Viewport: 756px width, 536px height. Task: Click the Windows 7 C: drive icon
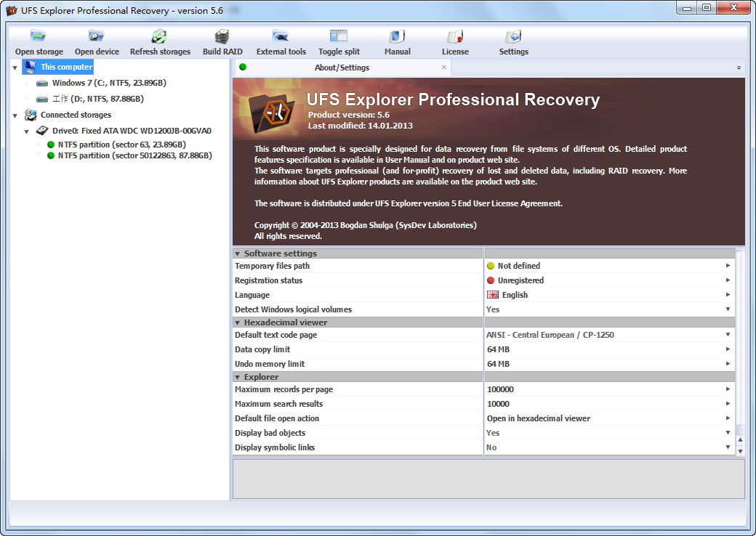pos(42,84)
